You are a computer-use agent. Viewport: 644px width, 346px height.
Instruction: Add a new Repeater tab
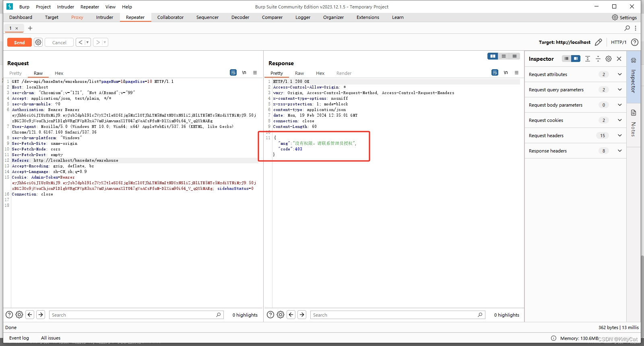[30, 28]
